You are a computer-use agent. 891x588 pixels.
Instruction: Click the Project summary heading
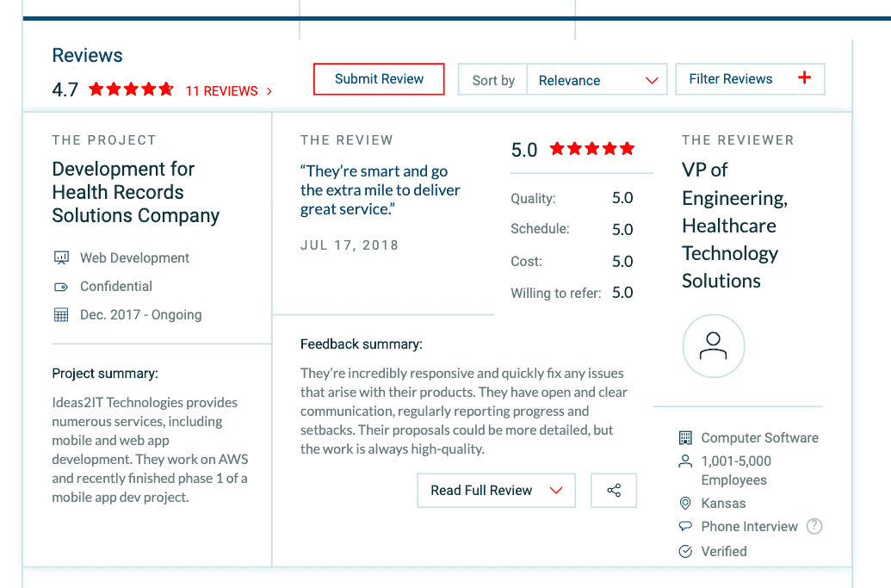click(105, 374)
